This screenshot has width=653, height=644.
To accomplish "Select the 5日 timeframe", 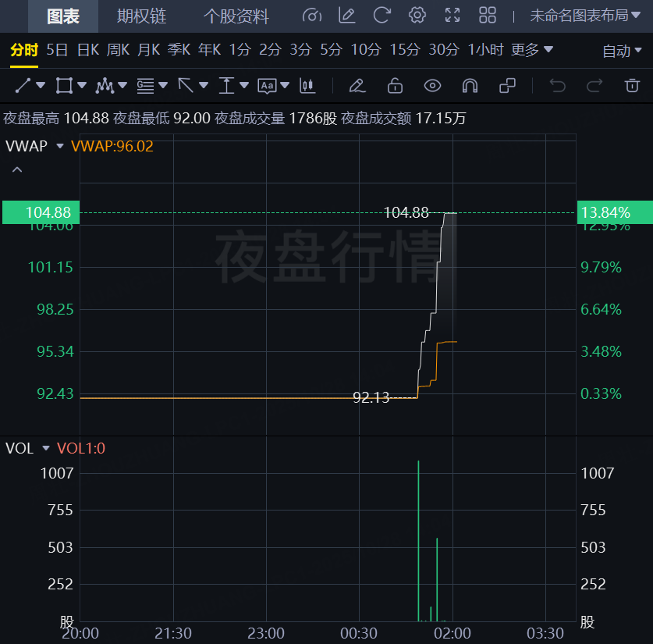I will coord(57,50).
